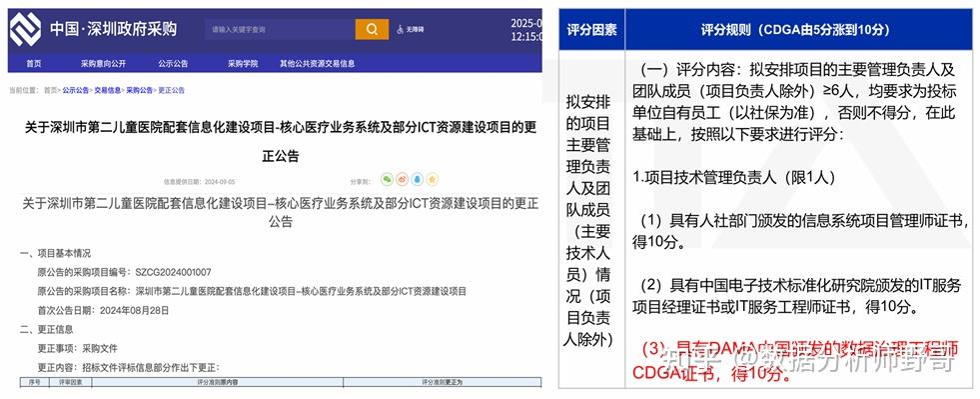Screen dimensions: 980x399
Task: Share to WeChat via green icon
Action: point(387,180)
